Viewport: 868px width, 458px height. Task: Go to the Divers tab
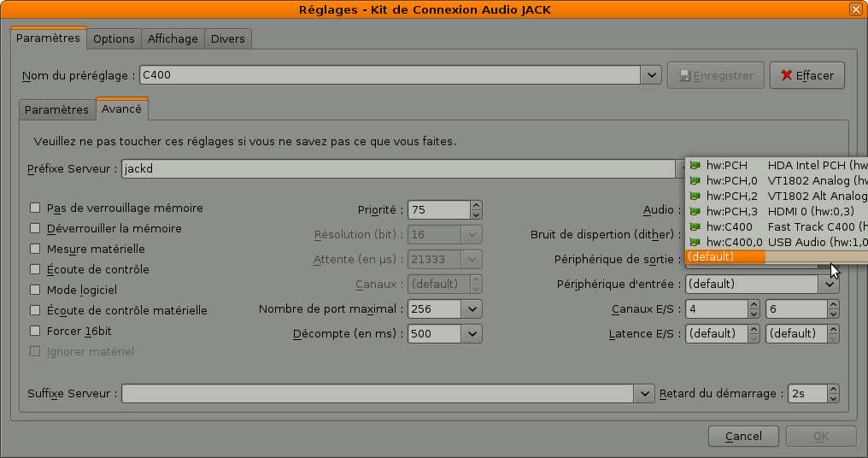227,38
